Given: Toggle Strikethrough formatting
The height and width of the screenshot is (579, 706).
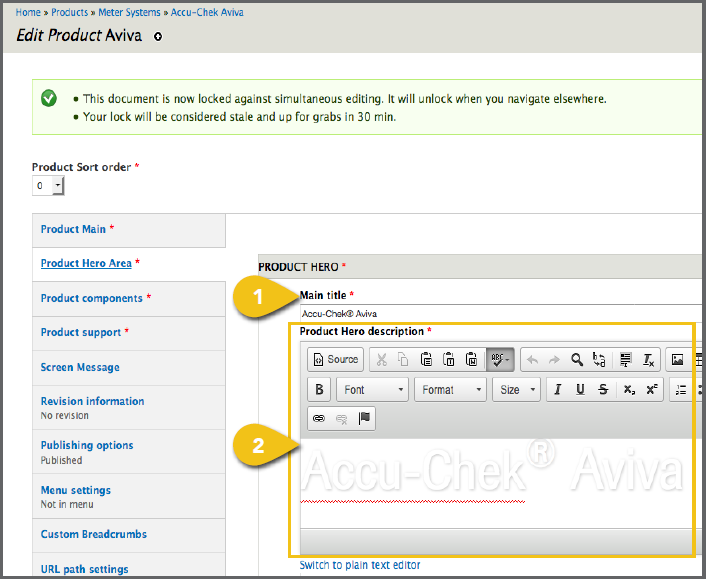Looking at the screenshot, I should tap(603, 389).
